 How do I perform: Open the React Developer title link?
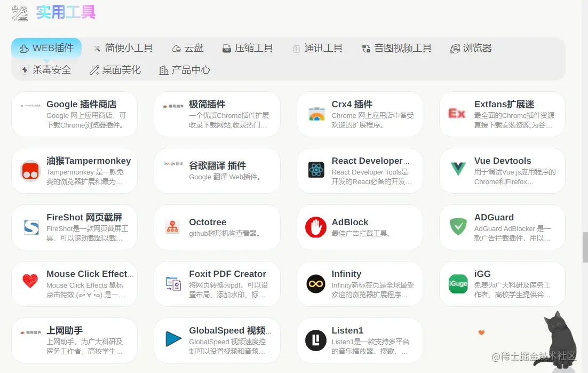pyautogui.click(x=370, y=161)
